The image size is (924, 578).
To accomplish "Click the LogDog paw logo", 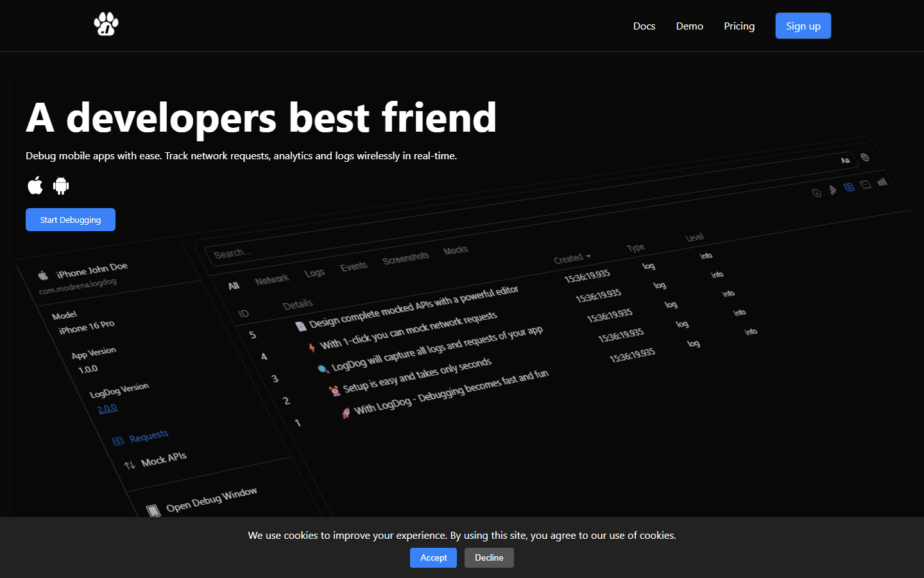I will 105,24.
